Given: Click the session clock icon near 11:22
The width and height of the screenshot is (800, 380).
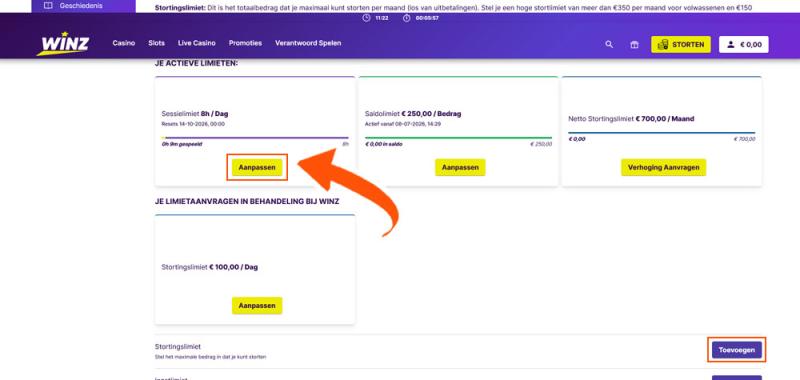Looking at the screenshot, I should (x=366, y=18).
